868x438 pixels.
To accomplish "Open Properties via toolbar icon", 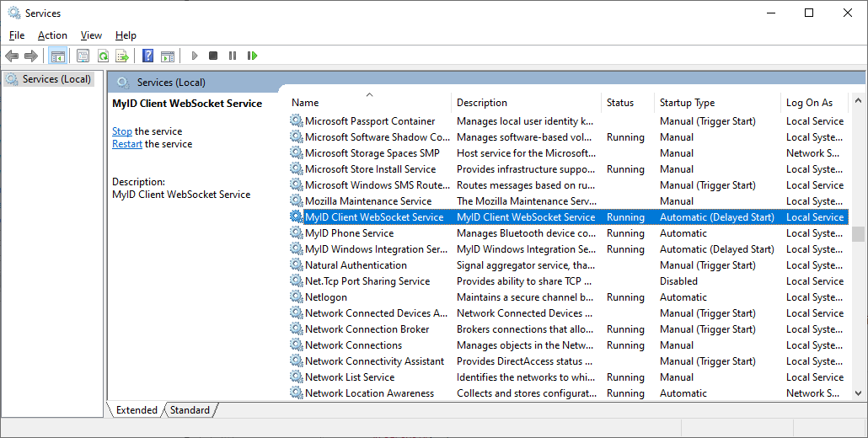I will click(x=83, y=56).
